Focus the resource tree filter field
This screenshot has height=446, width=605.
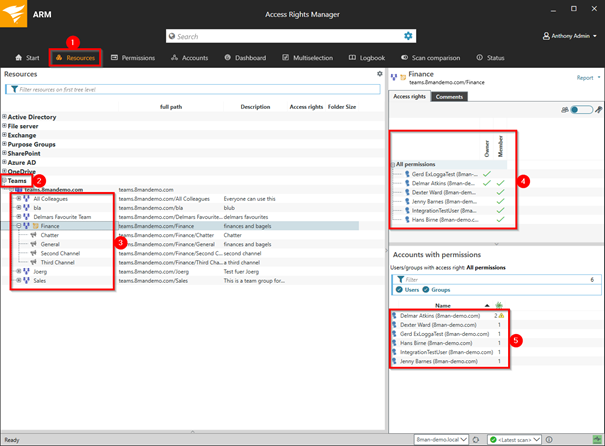(193, 90)
